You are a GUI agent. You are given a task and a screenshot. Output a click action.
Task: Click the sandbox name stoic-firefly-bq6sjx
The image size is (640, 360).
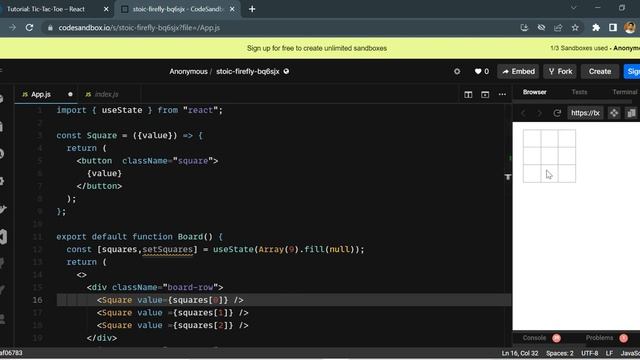248,71
